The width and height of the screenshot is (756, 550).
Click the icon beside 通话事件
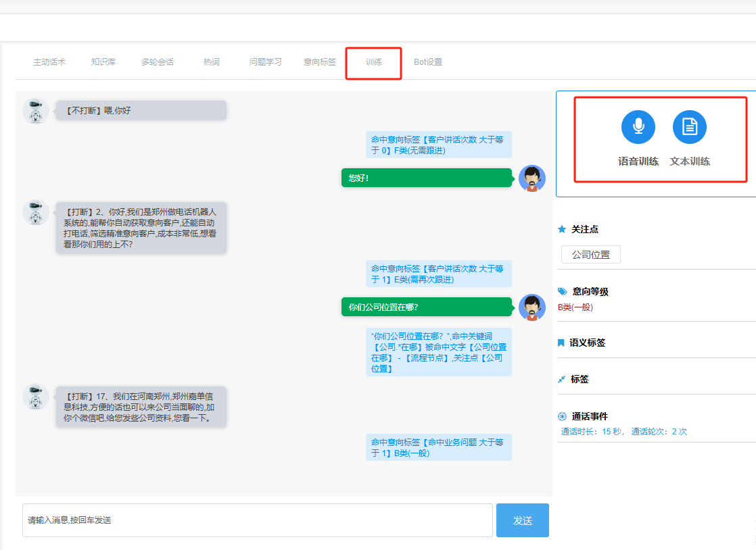tap(562, 416)
